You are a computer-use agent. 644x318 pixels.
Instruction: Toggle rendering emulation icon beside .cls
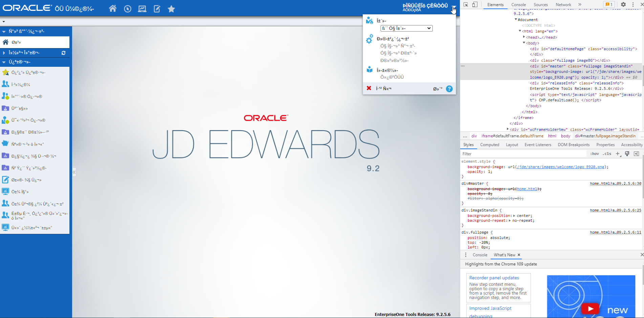(627, 154)
